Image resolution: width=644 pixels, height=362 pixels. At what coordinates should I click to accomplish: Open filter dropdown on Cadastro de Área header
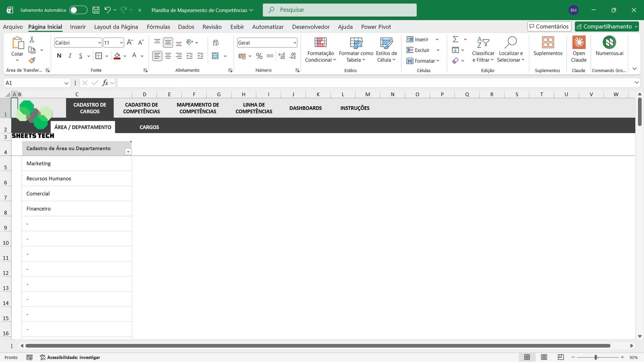point(128,152)
